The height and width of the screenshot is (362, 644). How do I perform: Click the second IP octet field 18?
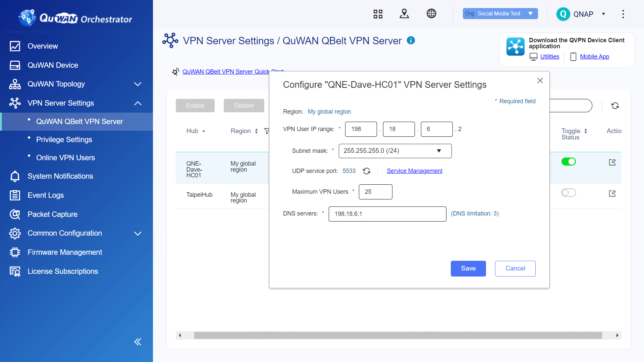point(399,129)
